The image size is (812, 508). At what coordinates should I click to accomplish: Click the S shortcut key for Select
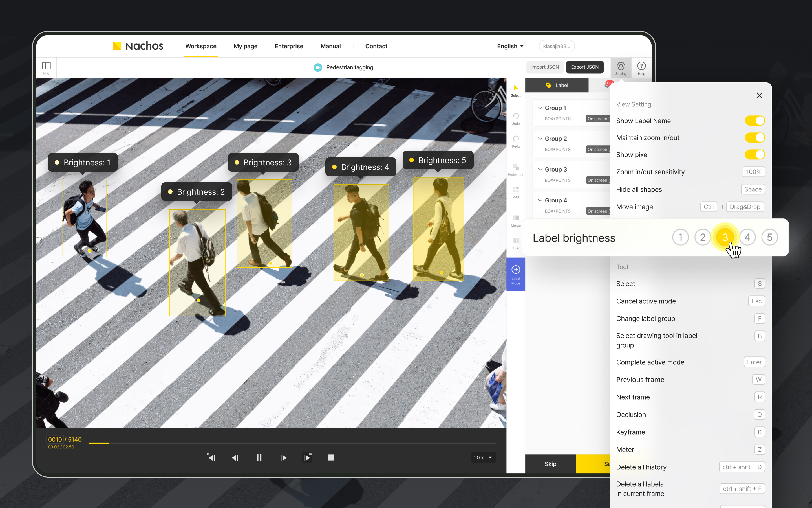click(x=759, y=284)
